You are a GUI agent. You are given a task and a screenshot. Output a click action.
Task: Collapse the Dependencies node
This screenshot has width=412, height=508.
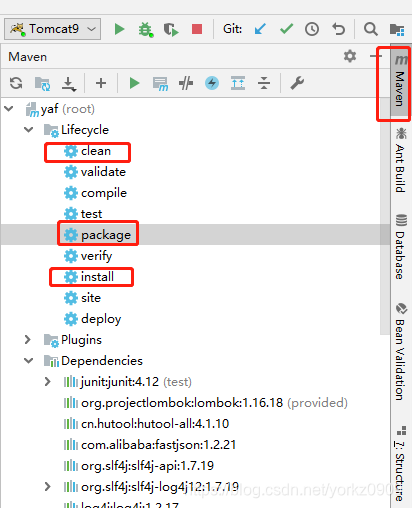click(x=29, y=360)
